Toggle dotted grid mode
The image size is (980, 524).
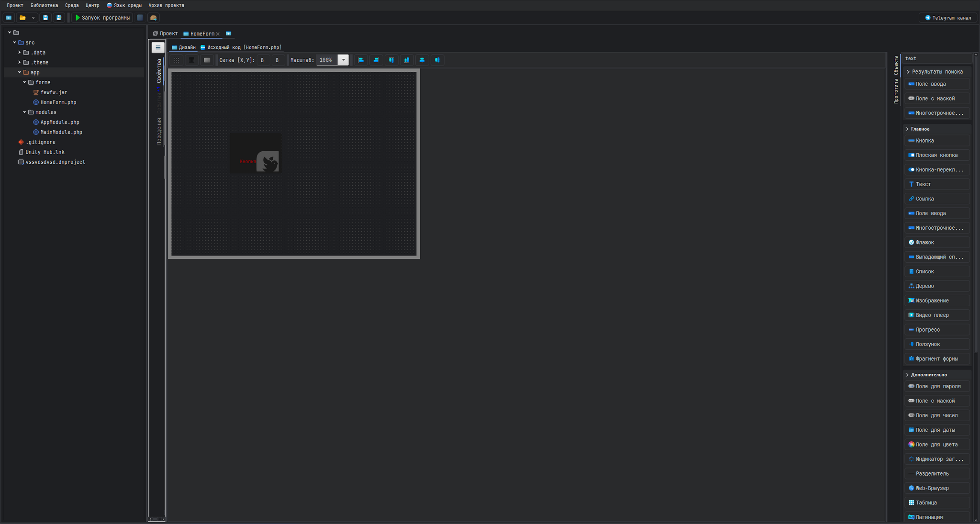(177, 60)
